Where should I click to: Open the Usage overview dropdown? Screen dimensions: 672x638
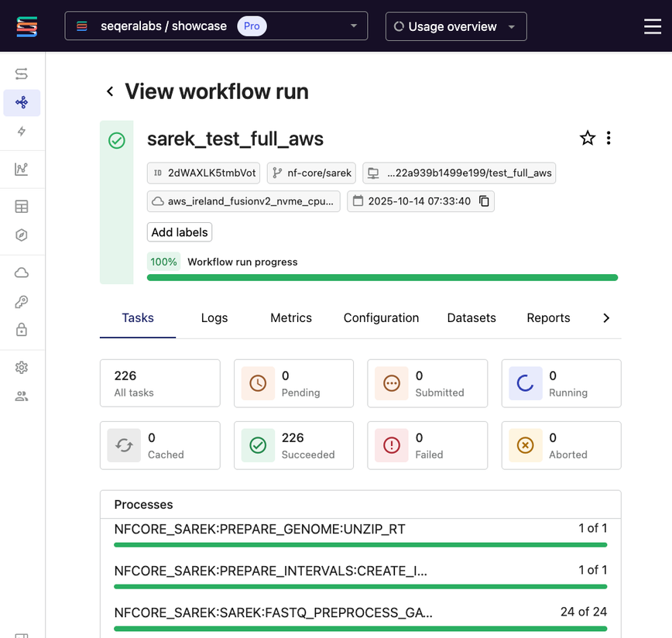[x=455, y=26]
